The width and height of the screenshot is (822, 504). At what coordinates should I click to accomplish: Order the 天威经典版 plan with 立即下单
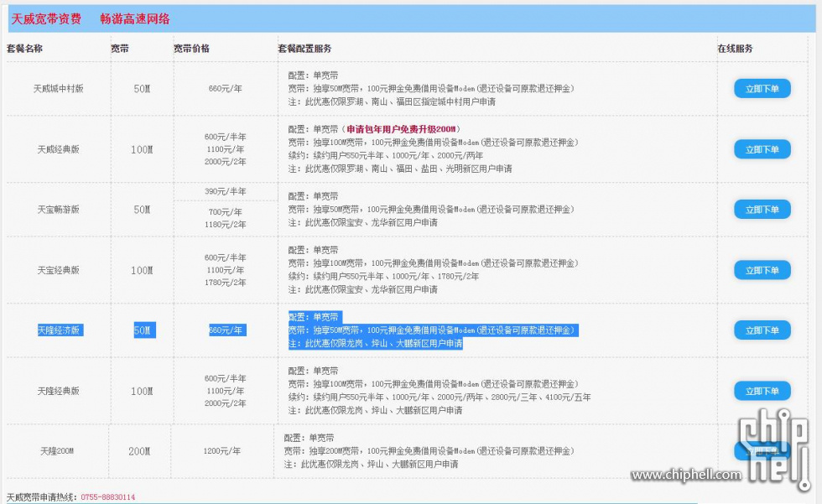point(762,149)
